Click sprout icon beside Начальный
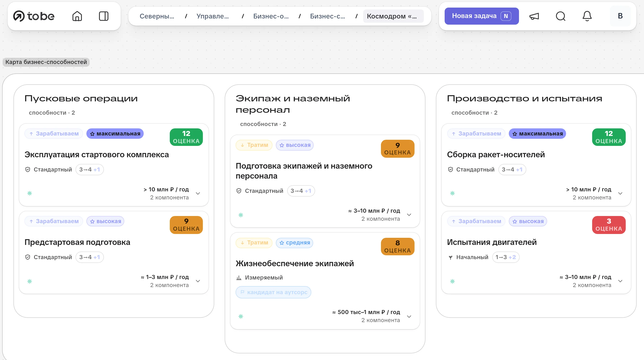644x360 pixels. coord(450,257)
